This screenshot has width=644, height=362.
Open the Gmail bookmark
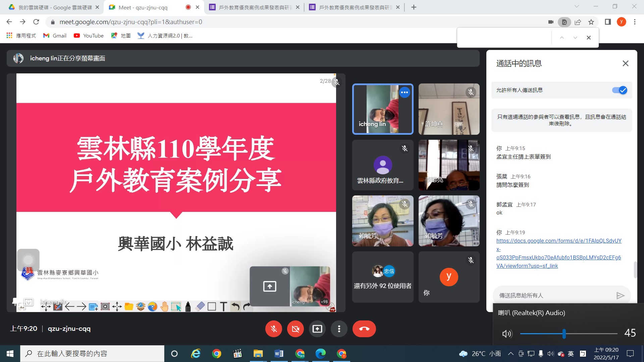55,36
